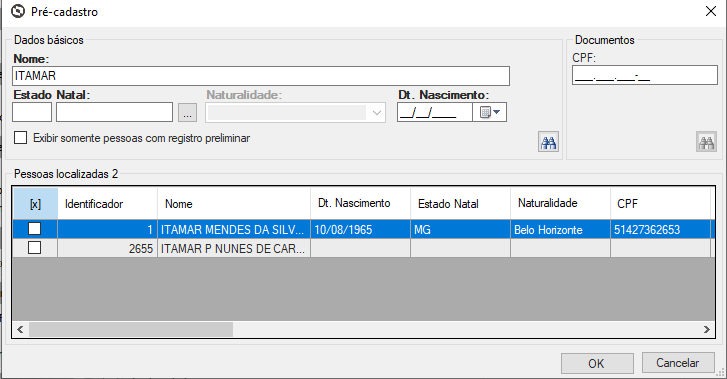Click the Estado Natal name field
The image size is (727, 379).
coord(115,112)
